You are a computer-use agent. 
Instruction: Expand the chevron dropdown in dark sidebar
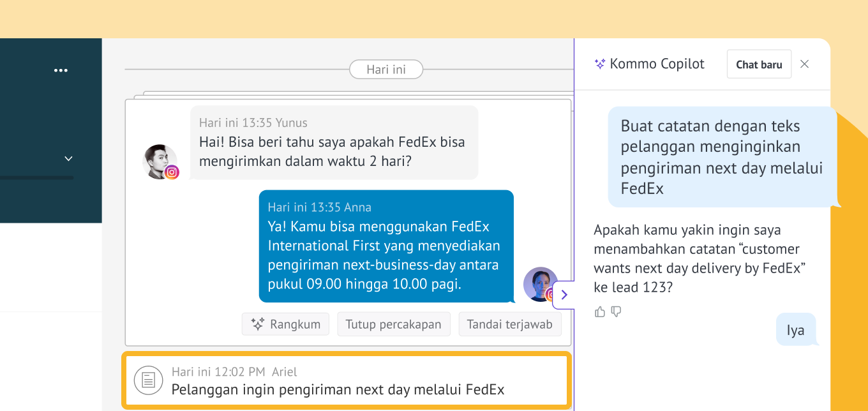click(x=69, y=158)
